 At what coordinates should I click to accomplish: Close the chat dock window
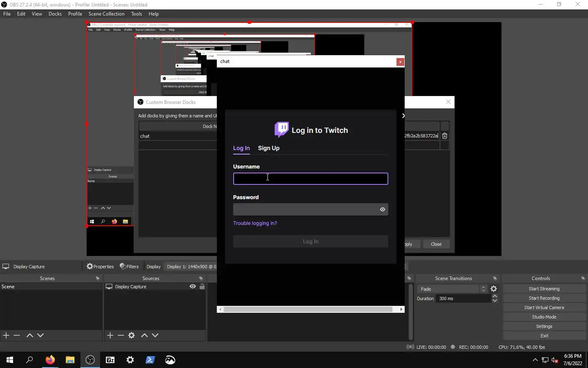click(400, 62)
